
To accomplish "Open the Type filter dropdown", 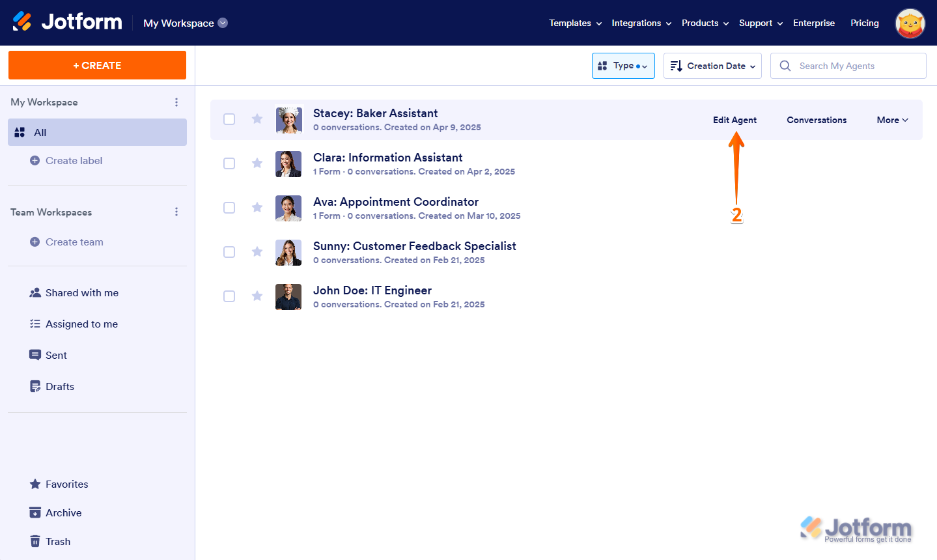I will [x=623, y=66].
